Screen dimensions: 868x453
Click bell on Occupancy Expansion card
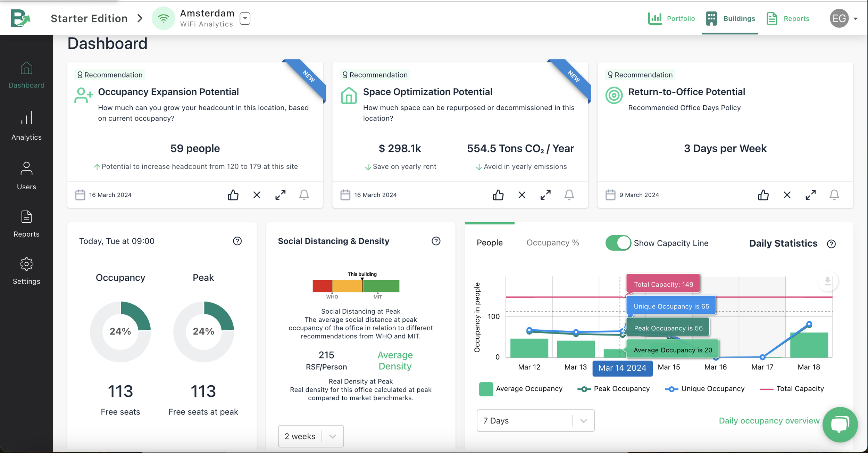304,195
